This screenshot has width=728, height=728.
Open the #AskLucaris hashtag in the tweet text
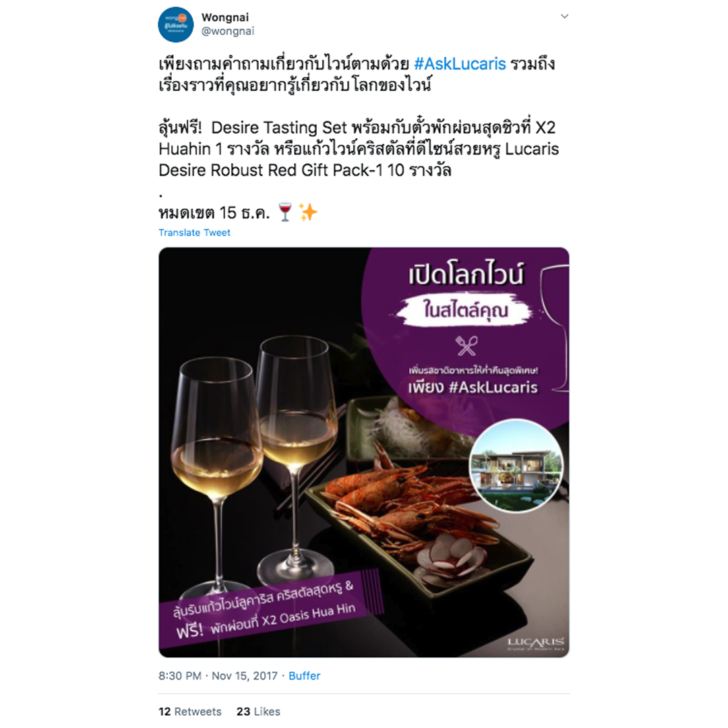[460, 63]
